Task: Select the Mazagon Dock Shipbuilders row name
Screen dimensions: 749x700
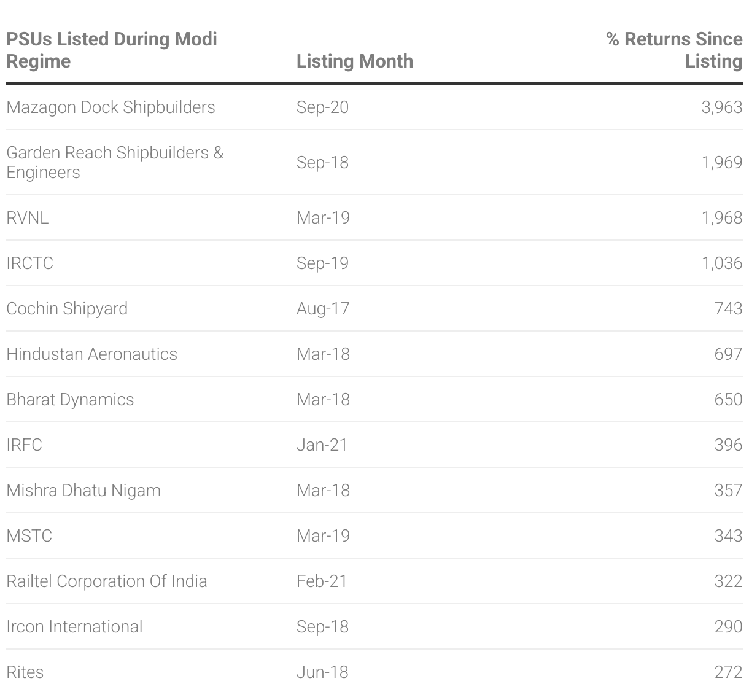Action: click(x=111, y=107)
